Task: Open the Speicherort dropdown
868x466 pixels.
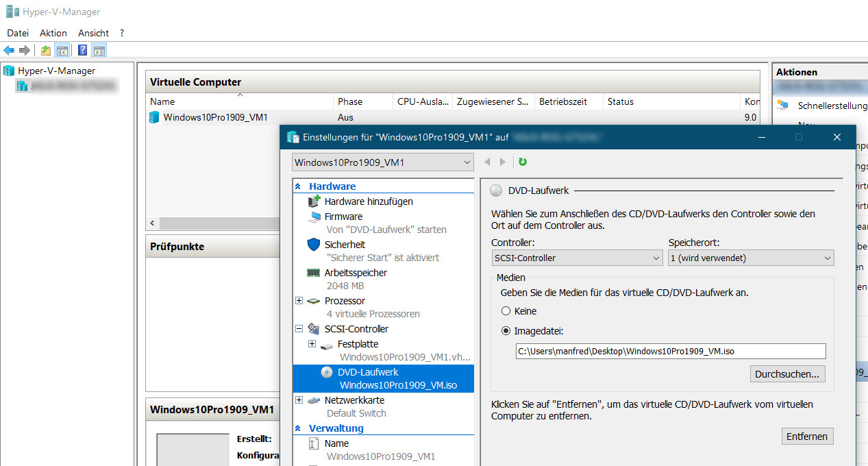Action: point(751,258)
